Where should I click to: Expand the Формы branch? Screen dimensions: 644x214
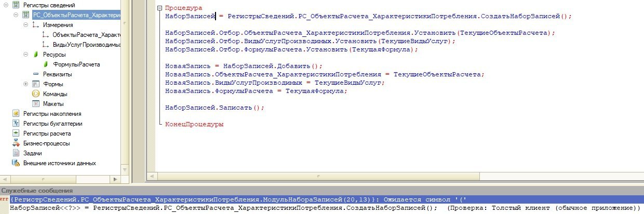coord(25,84)
